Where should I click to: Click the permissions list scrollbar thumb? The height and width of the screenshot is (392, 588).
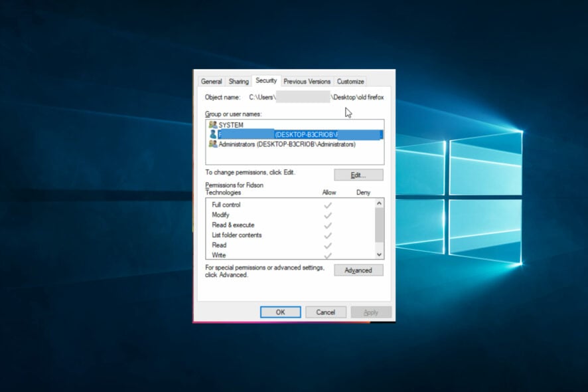click(x=380, y=225)
